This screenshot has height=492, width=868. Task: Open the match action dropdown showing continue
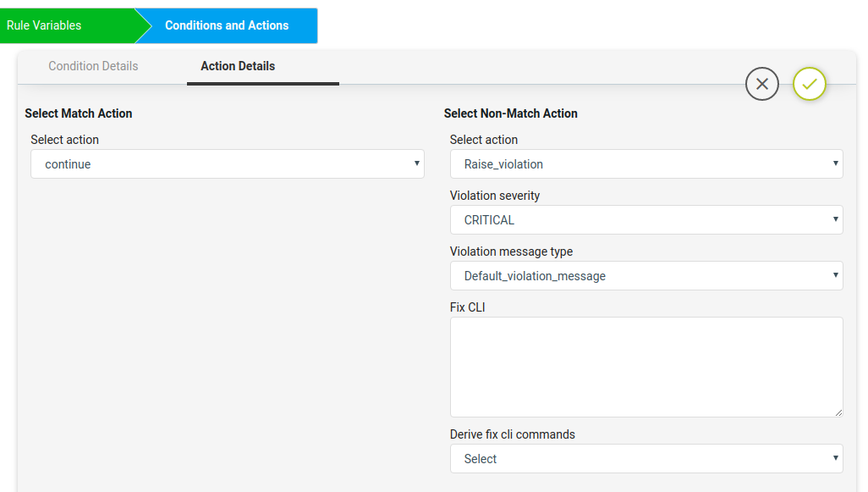(x=228, y=164)
